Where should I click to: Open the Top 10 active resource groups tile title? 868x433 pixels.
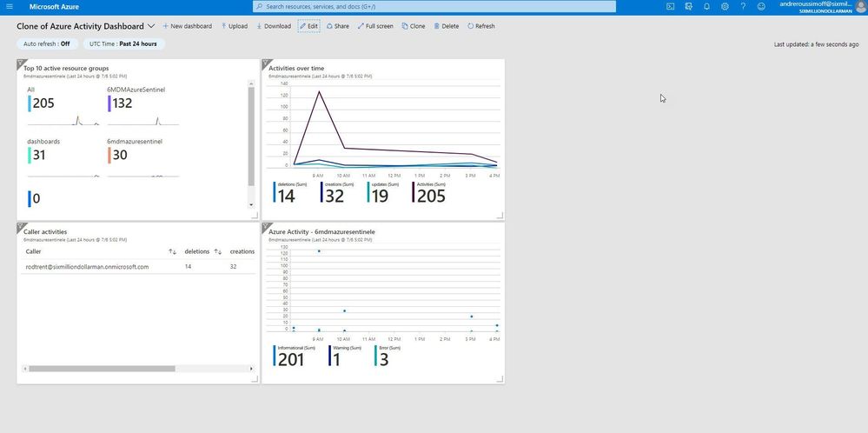click(66, 69)
